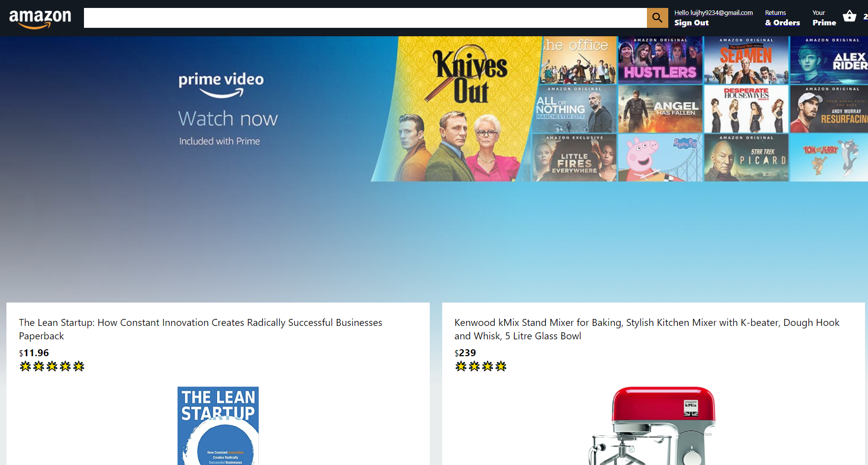Click Sign Out link
868x465 pixels.
(x=691, y=23)
